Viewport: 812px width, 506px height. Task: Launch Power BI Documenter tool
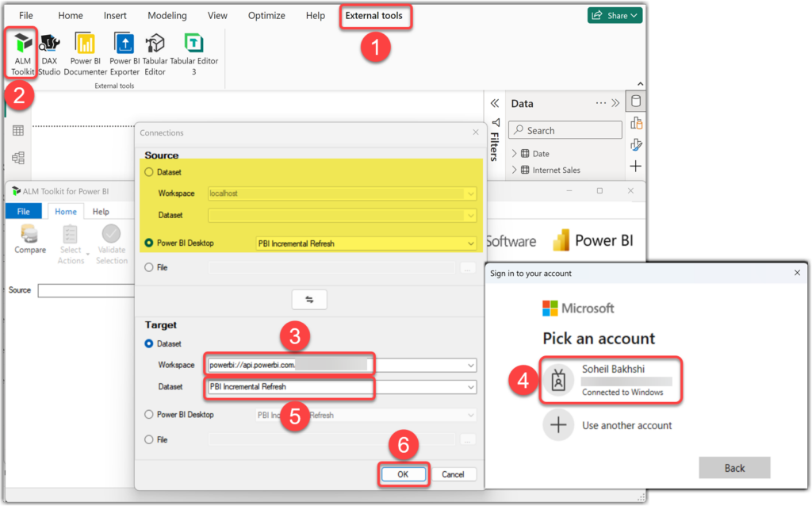pyautogui.click(x=86, y=53)
